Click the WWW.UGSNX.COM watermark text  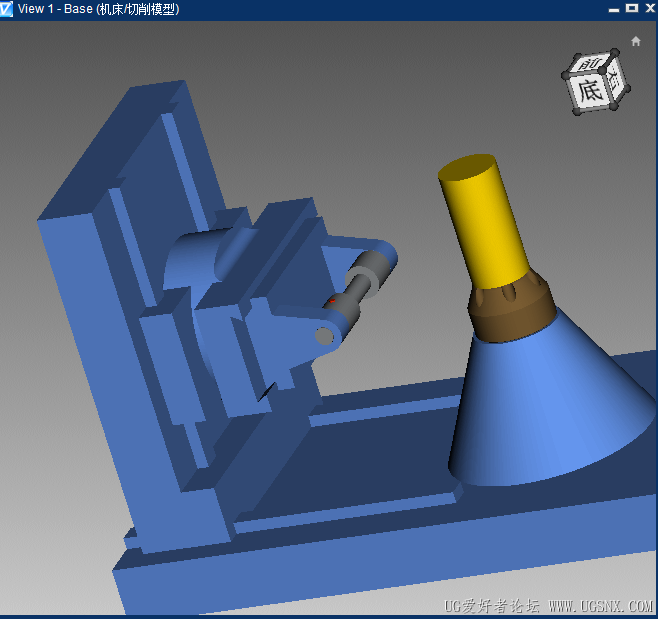coord(600,607)
